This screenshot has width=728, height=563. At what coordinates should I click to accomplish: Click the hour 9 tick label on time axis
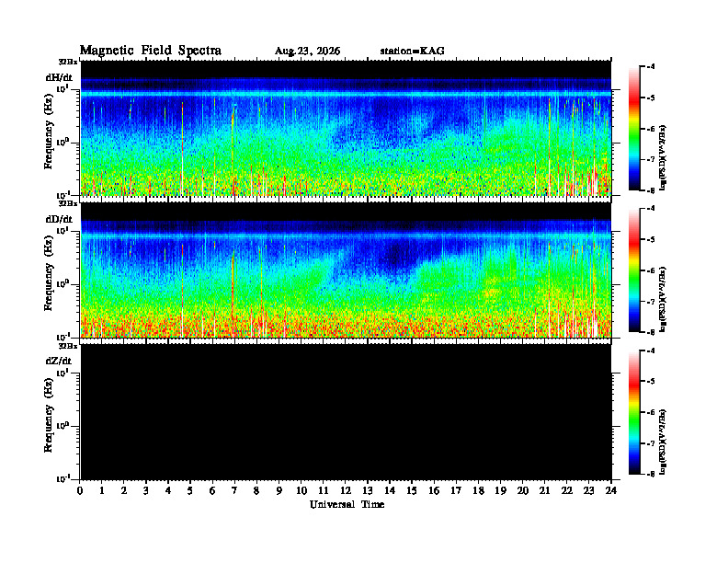tap(279, 491)
